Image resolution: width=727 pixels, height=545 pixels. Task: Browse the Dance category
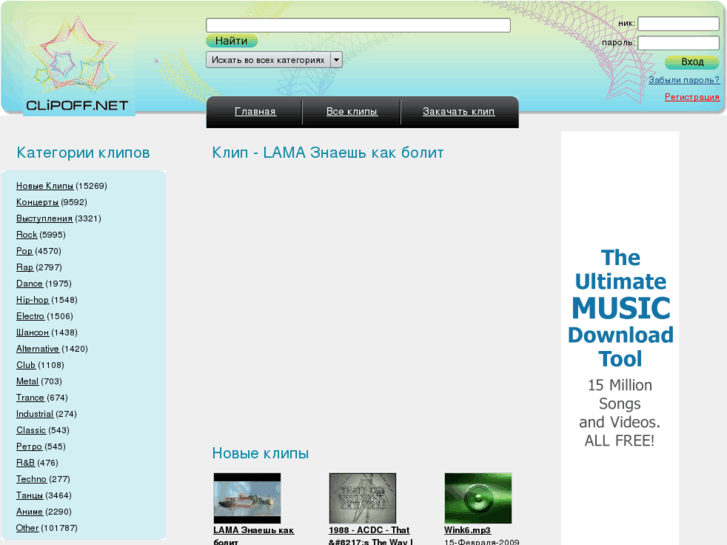(x=29, y=283)
